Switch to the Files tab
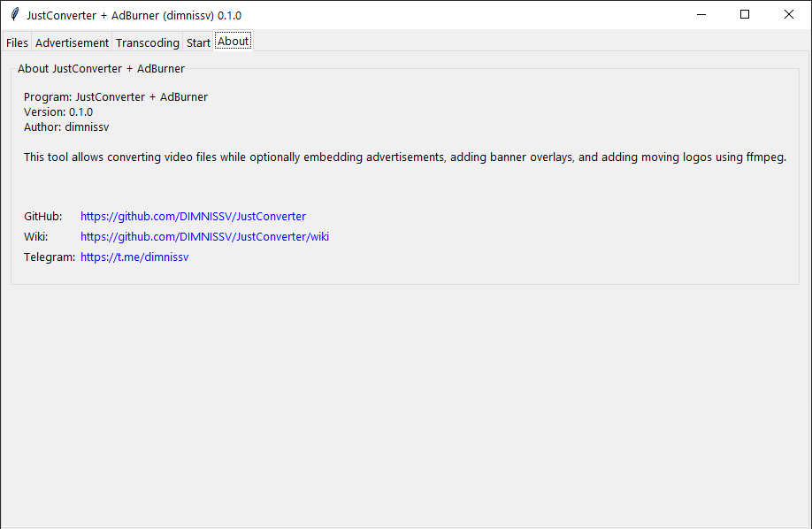Image resolution: width=812 pixels, height=529 pixels. [17, 42]
